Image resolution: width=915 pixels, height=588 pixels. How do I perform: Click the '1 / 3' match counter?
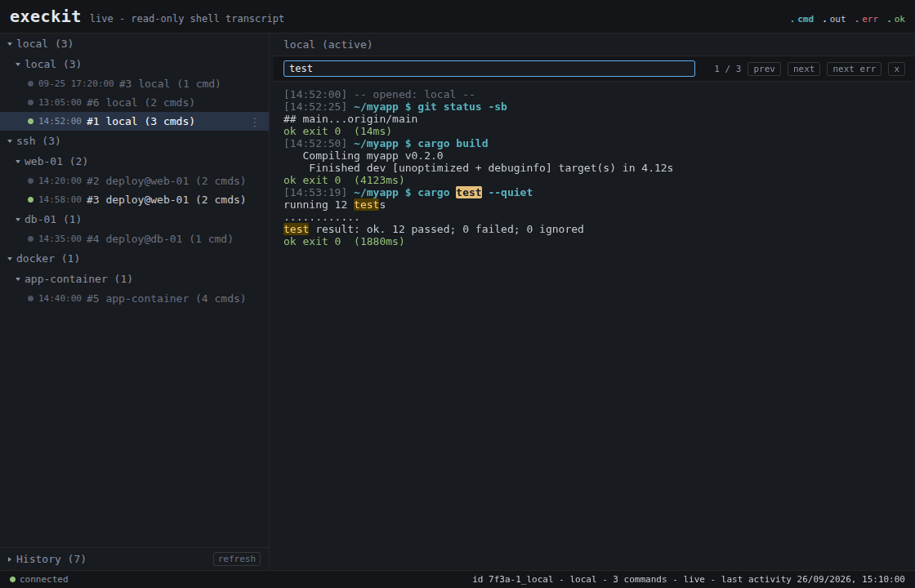[727, 69]
